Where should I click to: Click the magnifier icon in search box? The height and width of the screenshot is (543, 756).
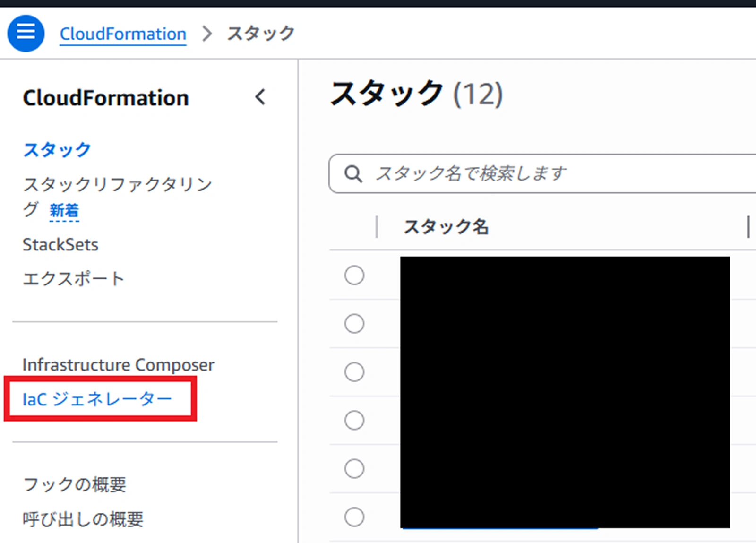pos(353,173)
